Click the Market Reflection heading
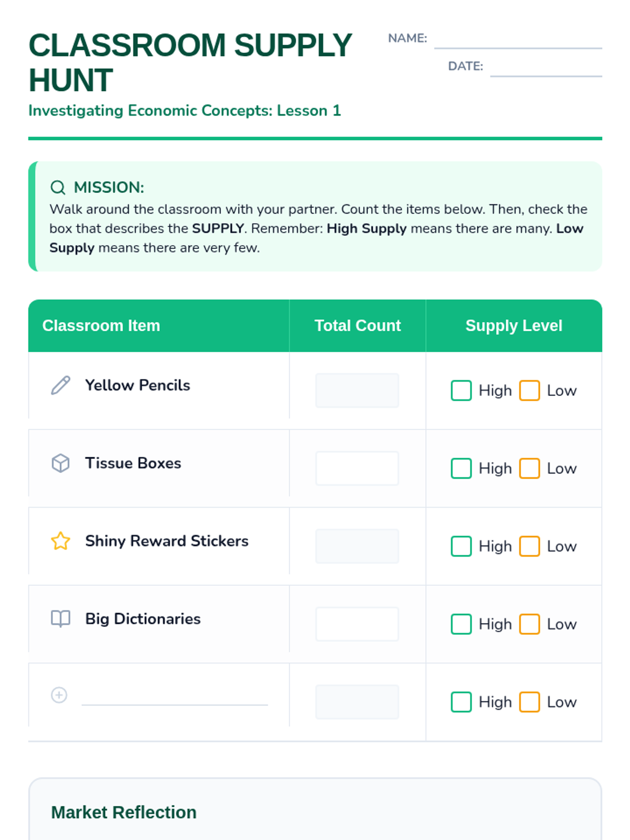This screenshot has width=630, height=840. tap(124, 812)
